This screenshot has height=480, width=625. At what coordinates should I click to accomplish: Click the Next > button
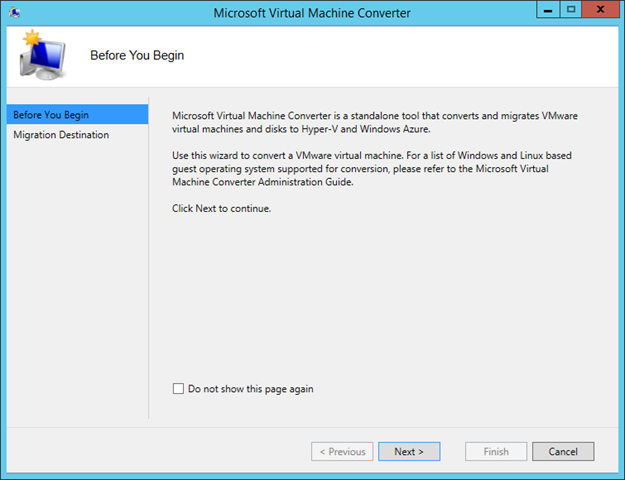409,451
